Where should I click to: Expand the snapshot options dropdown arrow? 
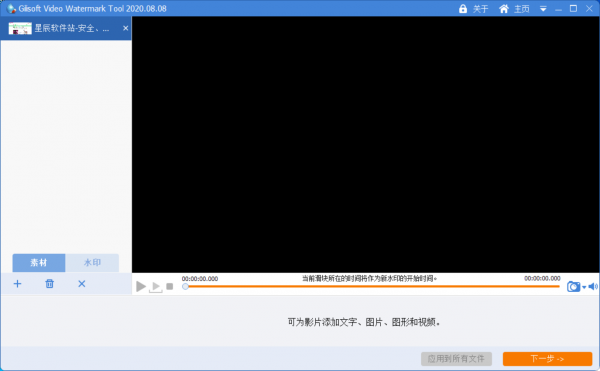(x=584, y=287)
